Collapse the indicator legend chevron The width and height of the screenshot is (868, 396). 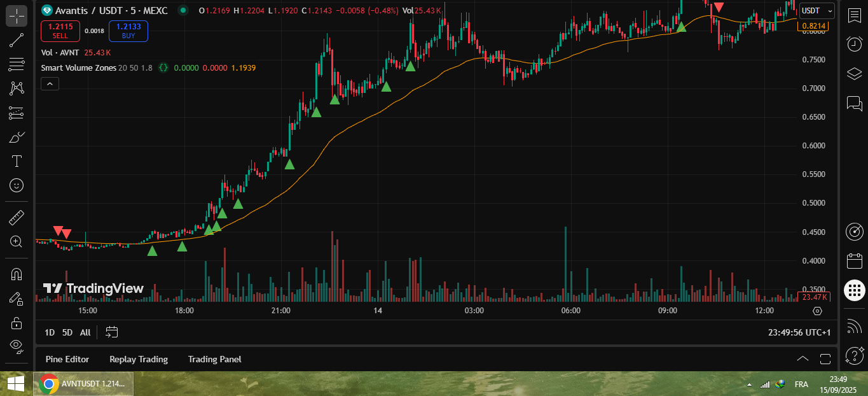click(x=50, y=83)
